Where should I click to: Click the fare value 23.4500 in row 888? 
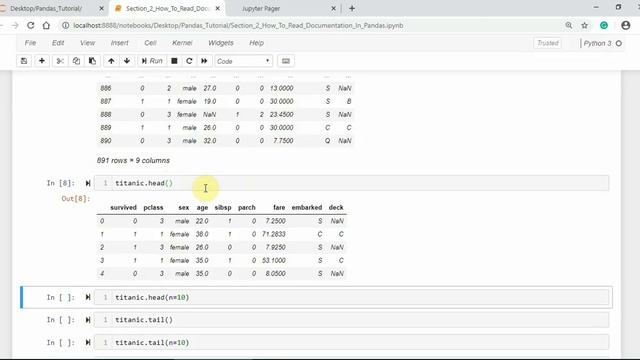click(x=281, y=115)
